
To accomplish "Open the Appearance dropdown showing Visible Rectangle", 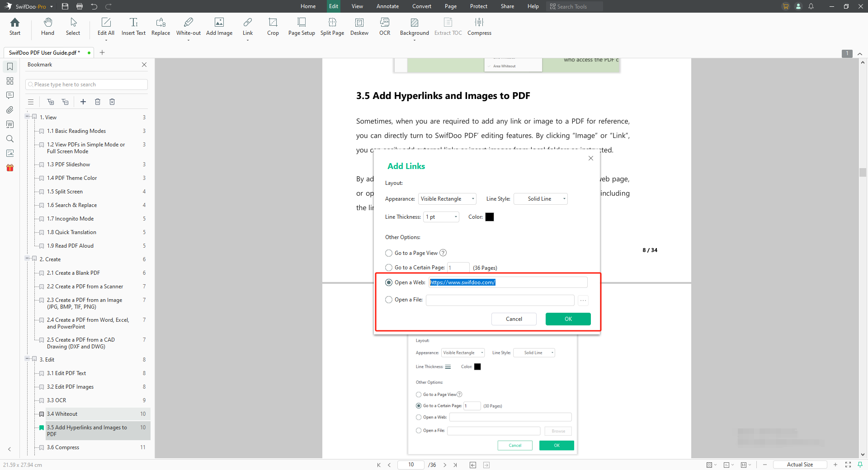I will pos(447,199).
